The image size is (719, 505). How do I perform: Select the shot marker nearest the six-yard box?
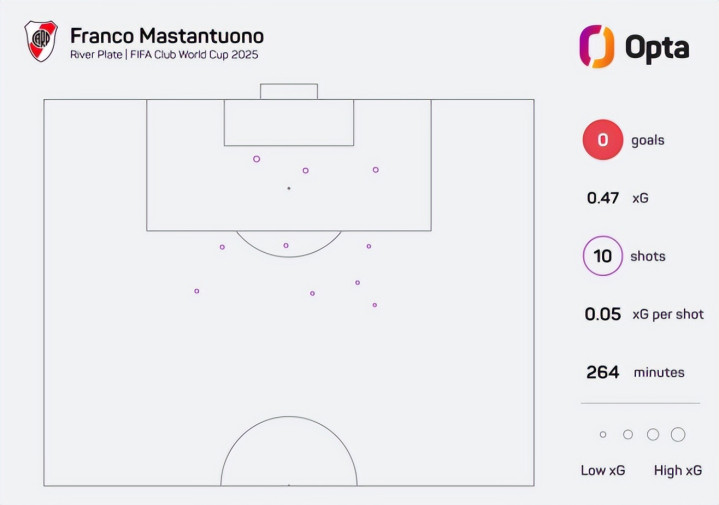[x=256, y=159]
